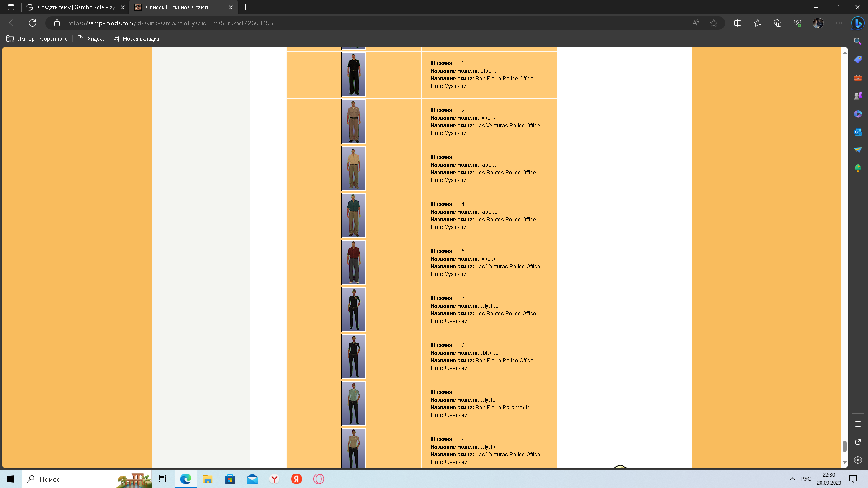The height and width of the screenshot is (488, 868).
Task: Open the tab actions menu icon
Action: click(x=11, y=7)
